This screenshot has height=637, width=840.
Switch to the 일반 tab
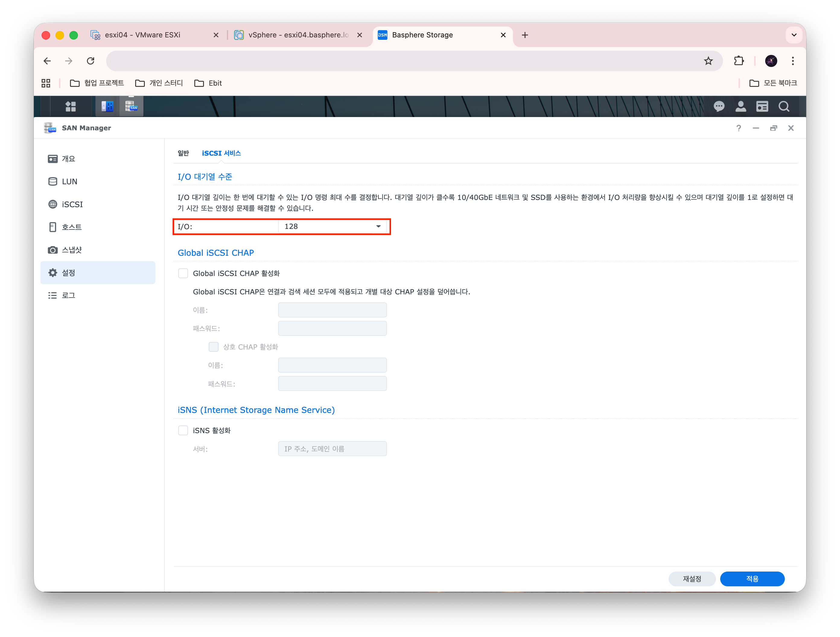(x=183, y=153)
